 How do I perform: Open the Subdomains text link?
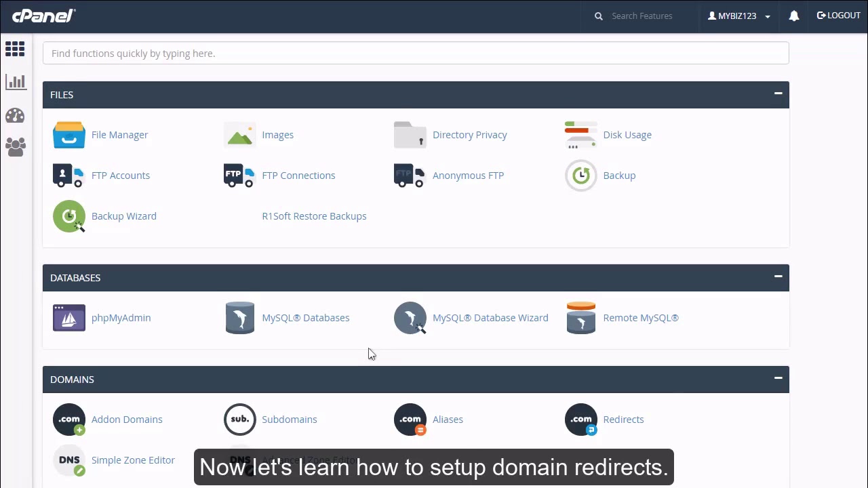click(x=290, y=420)
